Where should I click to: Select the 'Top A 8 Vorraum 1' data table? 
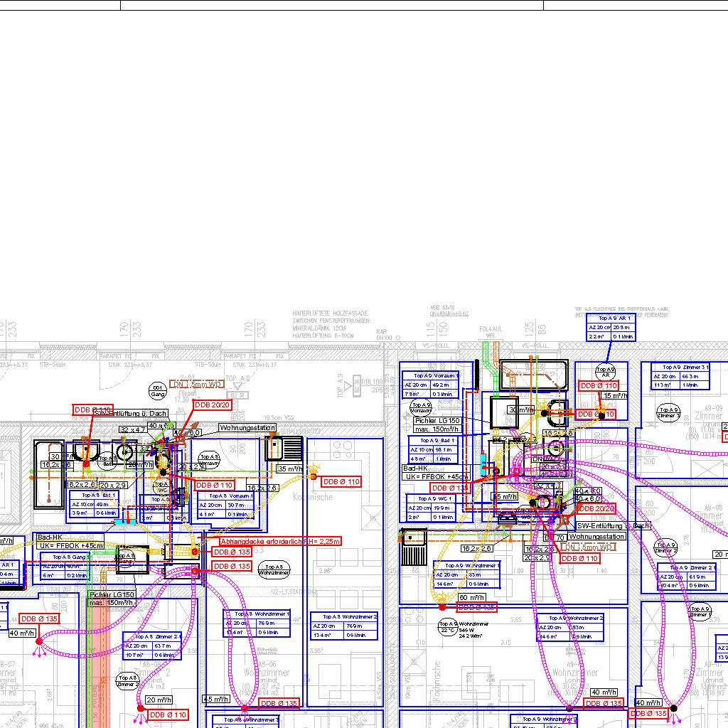(x=226, y=505)
